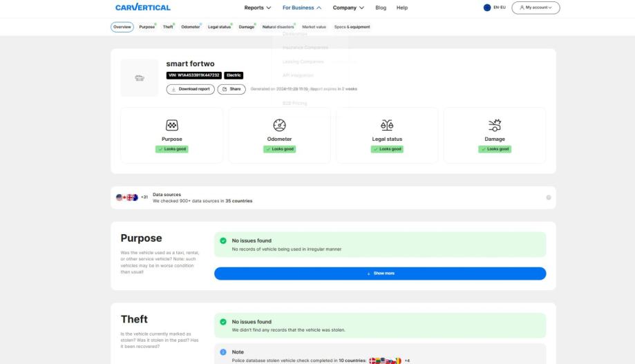
Task: Jump to the Theft tab
Action: (x=168, y=27)
